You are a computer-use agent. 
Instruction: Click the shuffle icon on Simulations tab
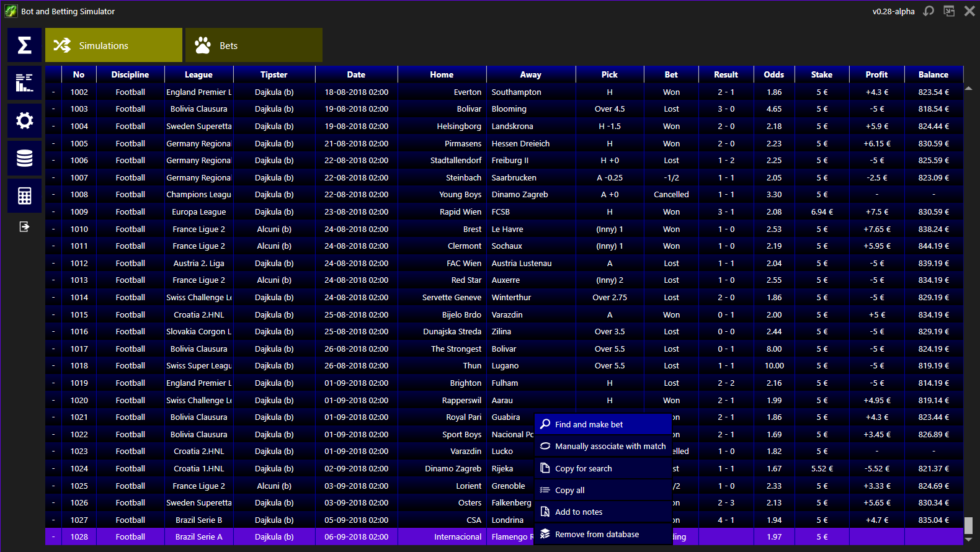pos(62,45)
